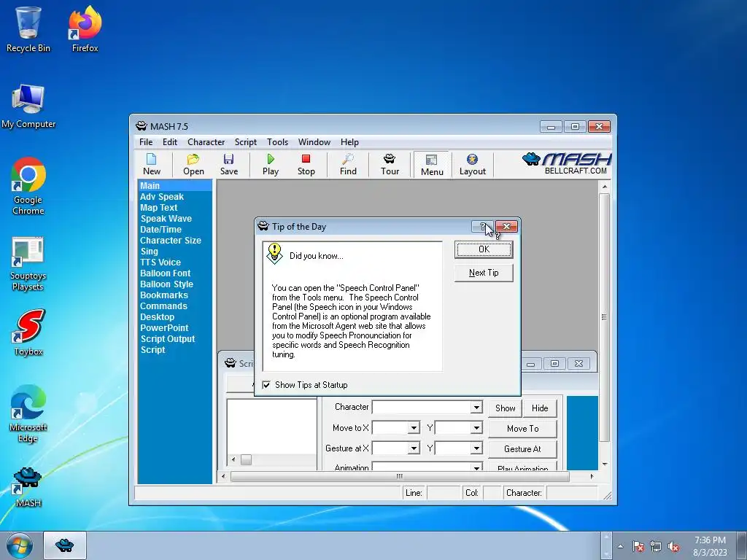This screenshot has width=747, height=560.
Task: Click the MASH taskbar button
Action: pyautogui.click(x=65, y=545)
